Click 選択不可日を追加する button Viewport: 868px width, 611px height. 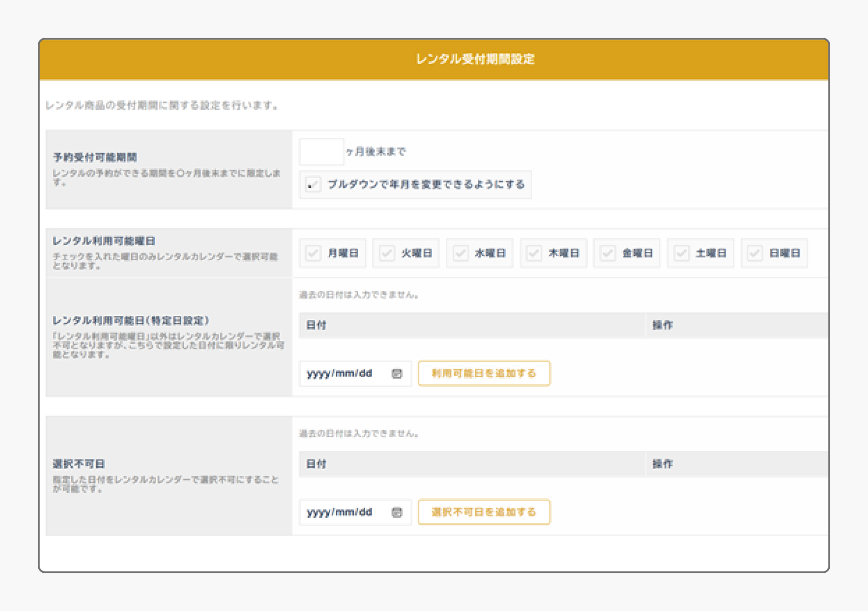tap(484, 512)
